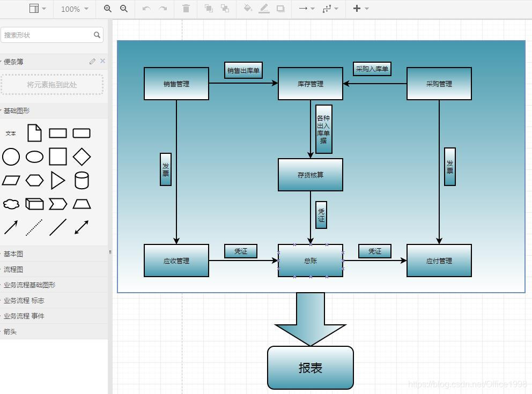Select the 文本 text shape
Image resolution: width=532 pixels, height=394 pixels.
[x=11, y=133]
